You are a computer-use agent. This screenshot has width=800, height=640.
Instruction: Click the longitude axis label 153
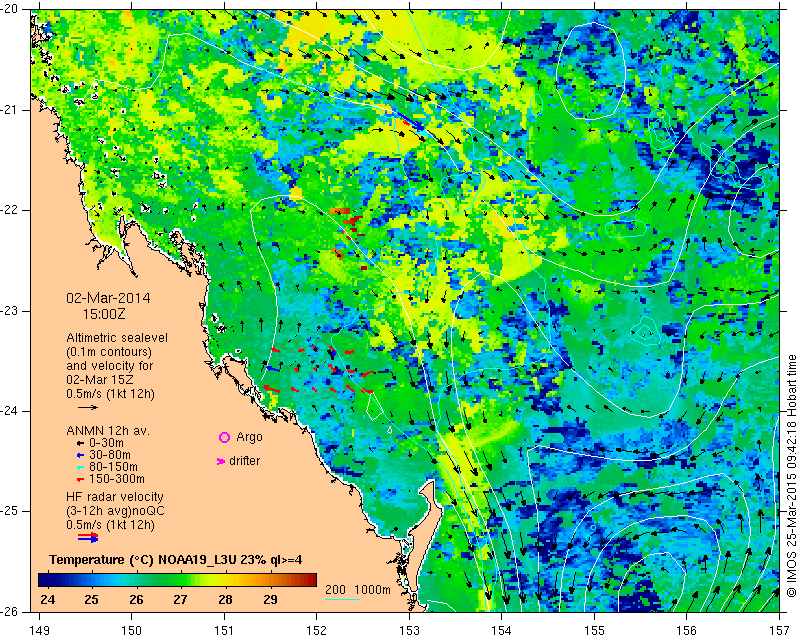409,631
